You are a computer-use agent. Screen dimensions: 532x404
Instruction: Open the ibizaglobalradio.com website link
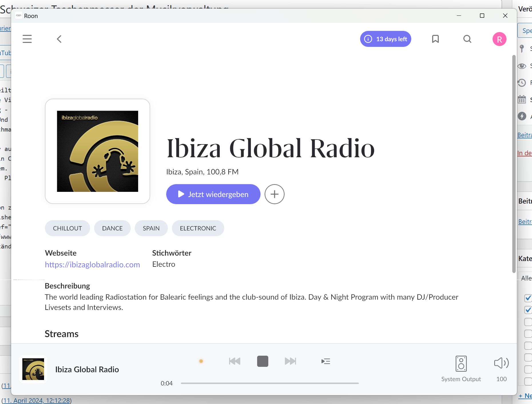(92, 264)
